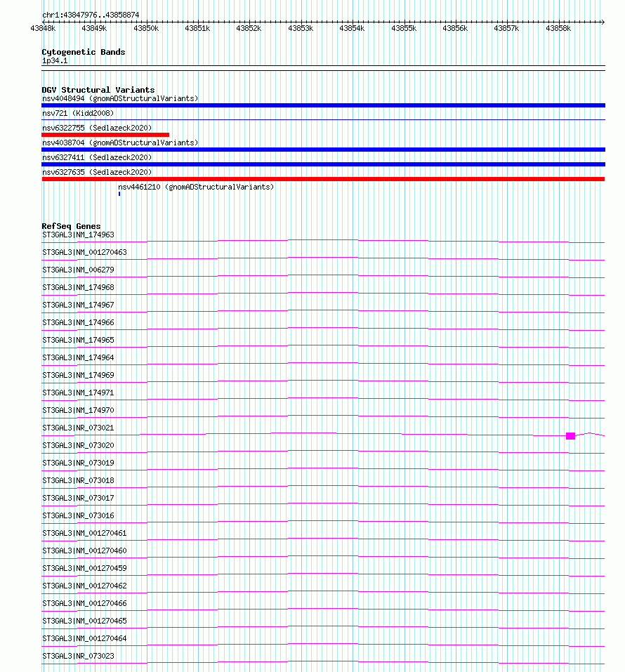Screen dimensions: 625x672
Task: Open variant nsv4038704 (gnomADStructuralVariants) label
Action: [x=120, y=143]
